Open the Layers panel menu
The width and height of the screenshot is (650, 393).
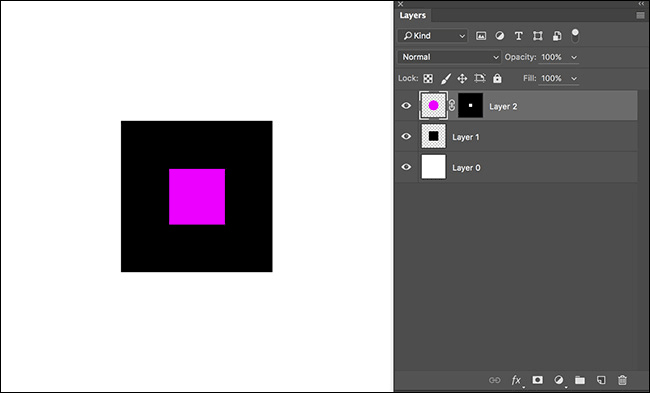(640, 15)
